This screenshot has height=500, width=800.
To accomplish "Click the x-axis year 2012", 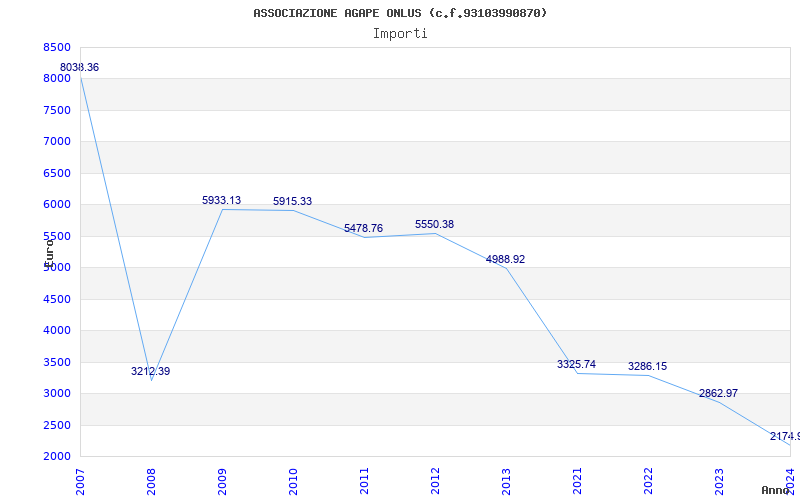I will point(435,482).
